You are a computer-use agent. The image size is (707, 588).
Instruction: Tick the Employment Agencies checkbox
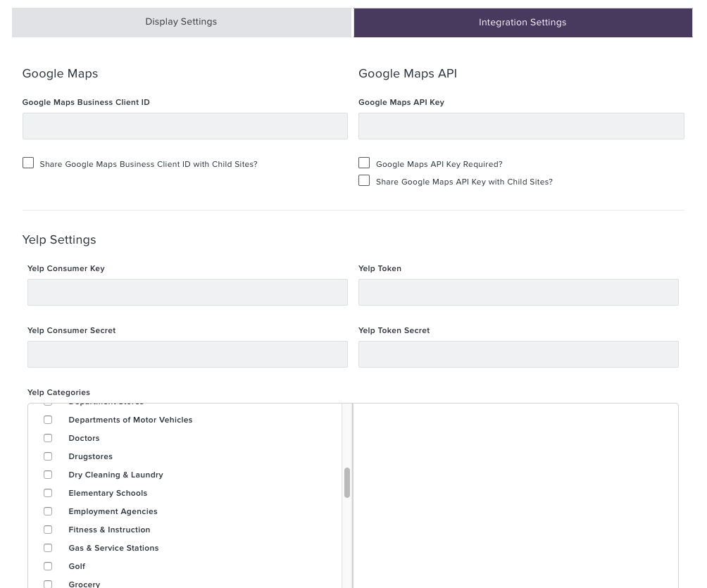click(x=48, y=511)
